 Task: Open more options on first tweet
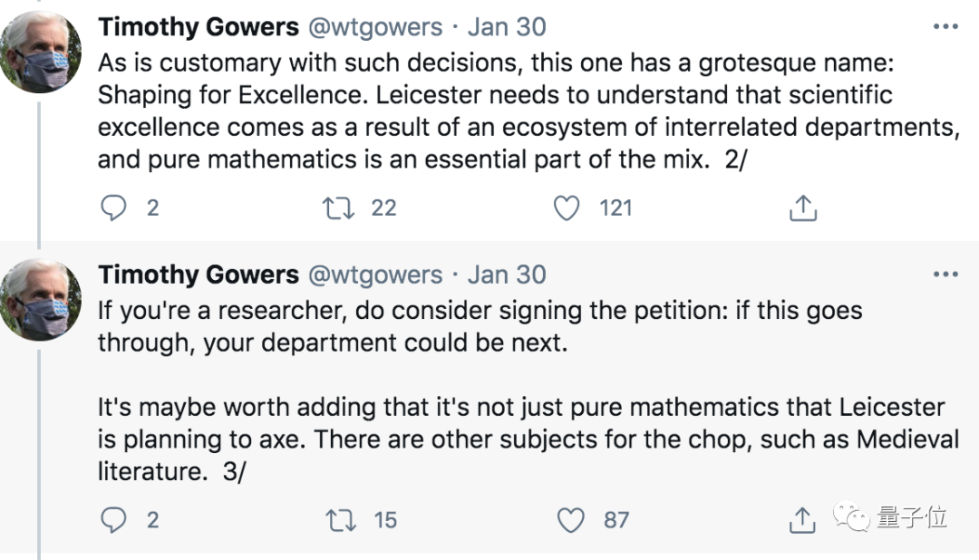pyautogui.click(x=945, y=27)
